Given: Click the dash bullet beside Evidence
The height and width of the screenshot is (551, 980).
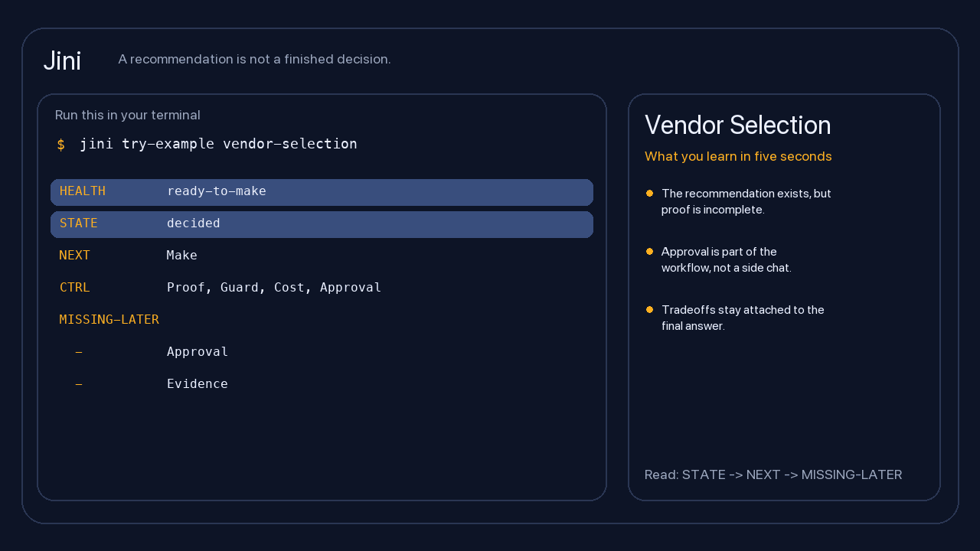Looking at the screenshot, I should (79, 384).
